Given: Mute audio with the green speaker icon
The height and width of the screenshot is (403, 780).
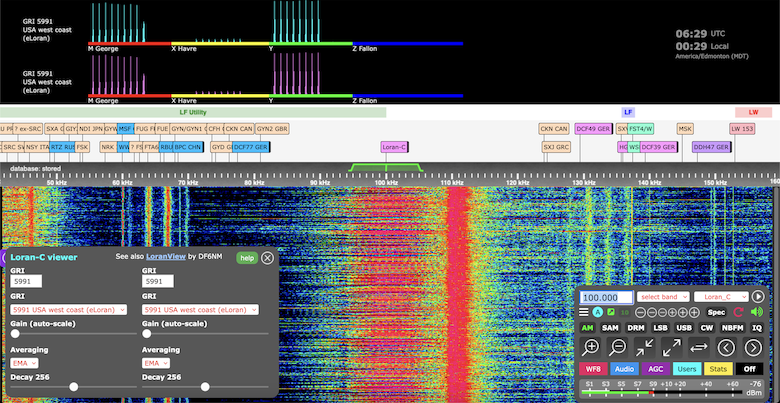Looking at the screenshot, I should (757, 313).
